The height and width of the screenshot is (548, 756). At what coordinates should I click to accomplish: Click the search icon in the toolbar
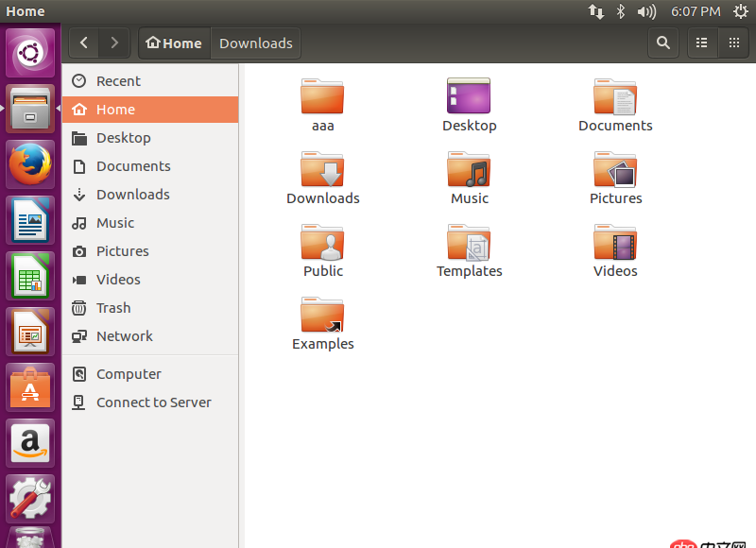[x=662, y=43]
